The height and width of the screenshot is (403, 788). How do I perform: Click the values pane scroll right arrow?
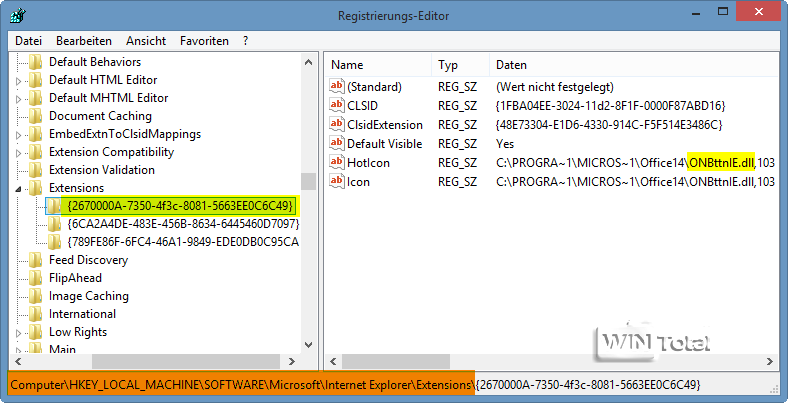click(770, 361)
